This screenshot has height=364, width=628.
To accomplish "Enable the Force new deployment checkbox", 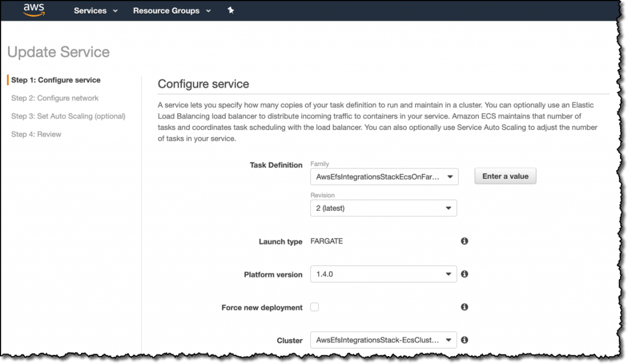I will coord(315,307).
